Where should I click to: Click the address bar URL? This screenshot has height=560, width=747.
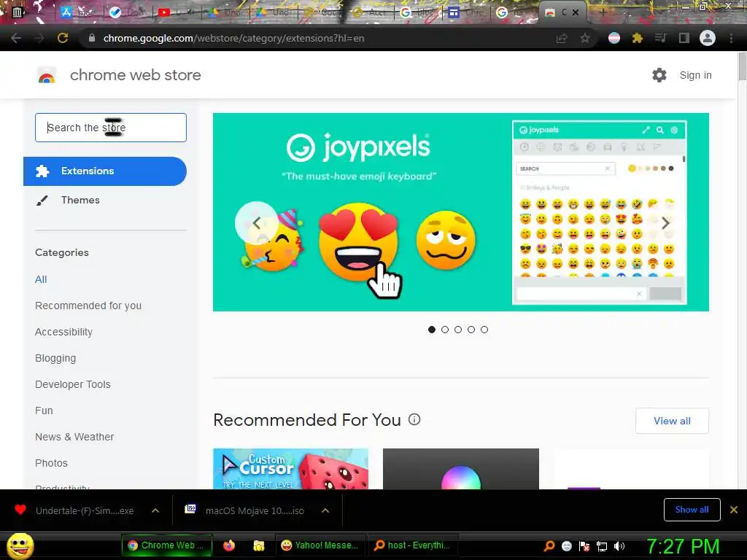click(x=233, y=38)
